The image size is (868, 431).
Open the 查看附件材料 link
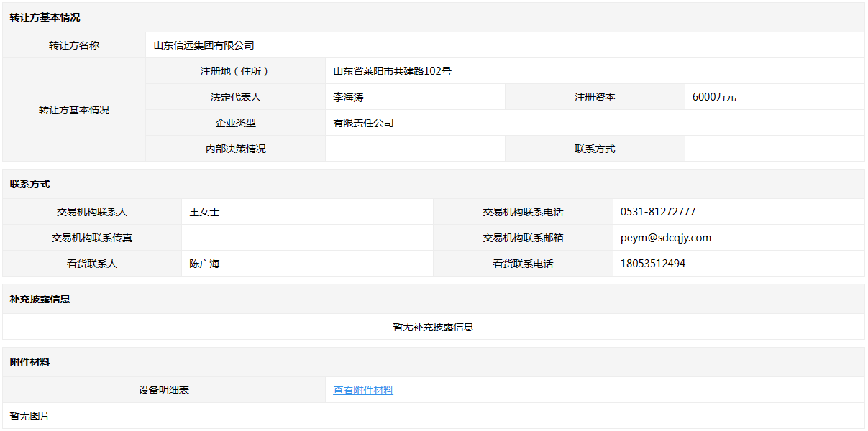coord(363,390)
